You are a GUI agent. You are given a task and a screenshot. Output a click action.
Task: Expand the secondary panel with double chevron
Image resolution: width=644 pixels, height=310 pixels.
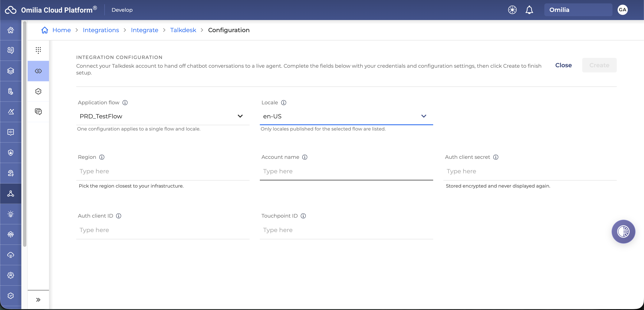(x=38, y=300)
